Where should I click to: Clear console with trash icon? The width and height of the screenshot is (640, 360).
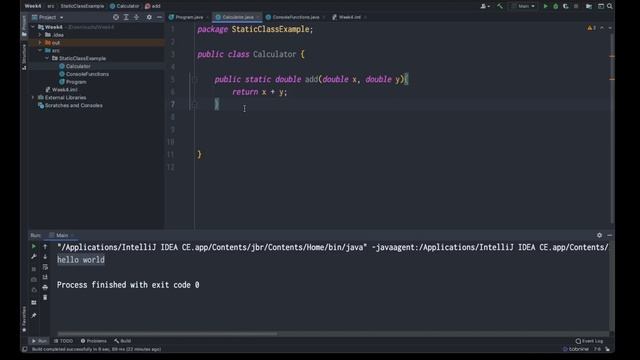point(45,298)
